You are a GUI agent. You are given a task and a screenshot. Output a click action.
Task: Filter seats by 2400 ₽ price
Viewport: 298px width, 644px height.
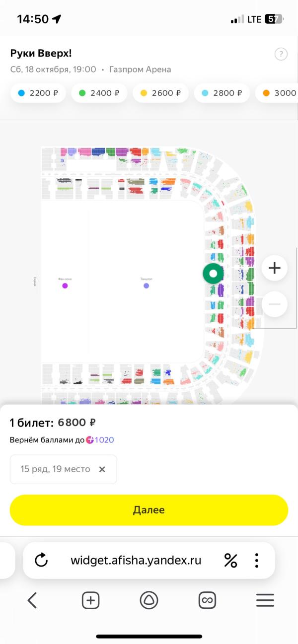(99, 93)
